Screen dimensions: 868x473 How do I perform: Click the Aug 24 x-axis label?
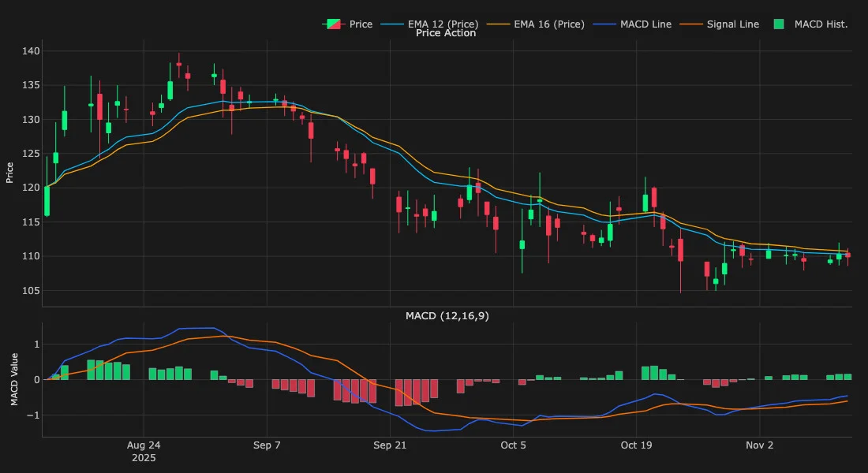point(144,445)
